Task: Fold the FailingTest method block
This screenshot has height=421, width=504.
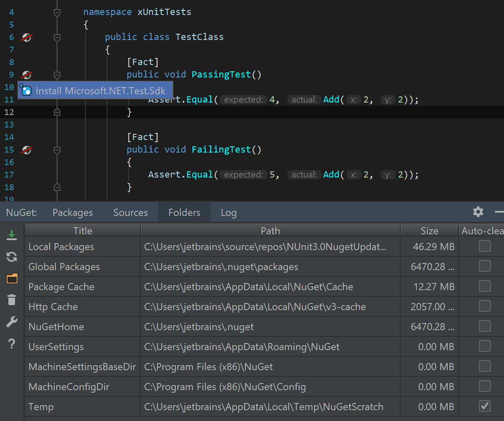Action: pyautogui.click(x=57, y=150)
